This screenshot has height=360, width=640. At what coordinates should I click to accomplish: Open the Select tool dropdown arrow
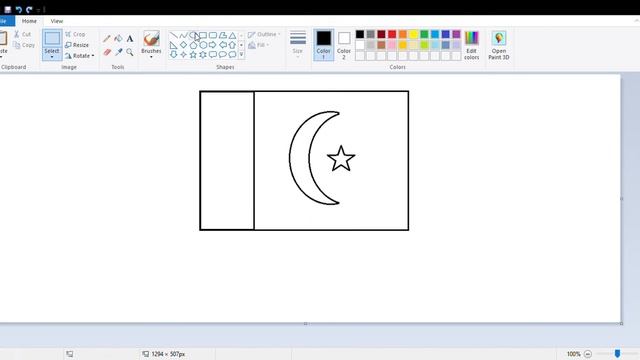point(52,57)
